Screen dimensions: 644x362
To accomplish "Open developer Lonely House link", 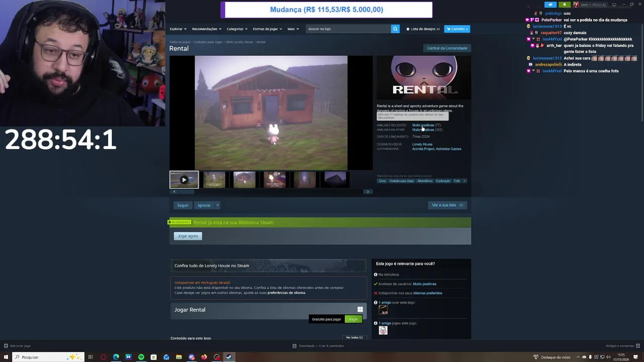I will coord(422,144).
